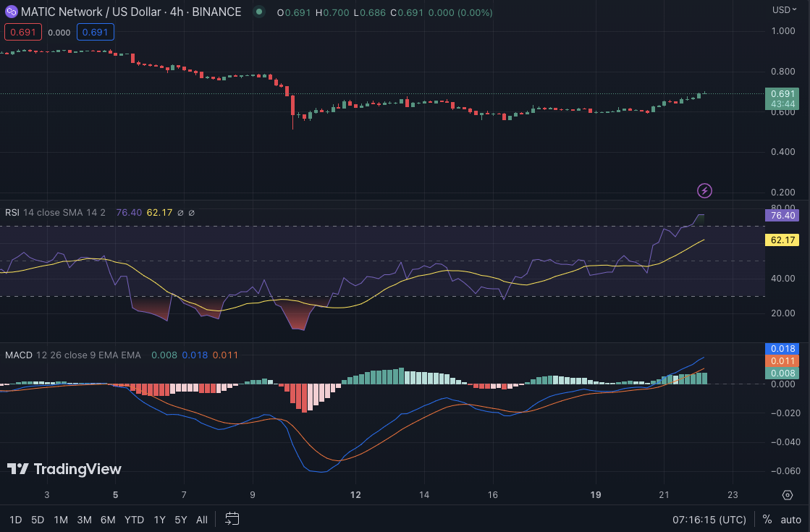Click MACD signal value 0.011 in legend
810x532 pixels.
click(225, 355)
